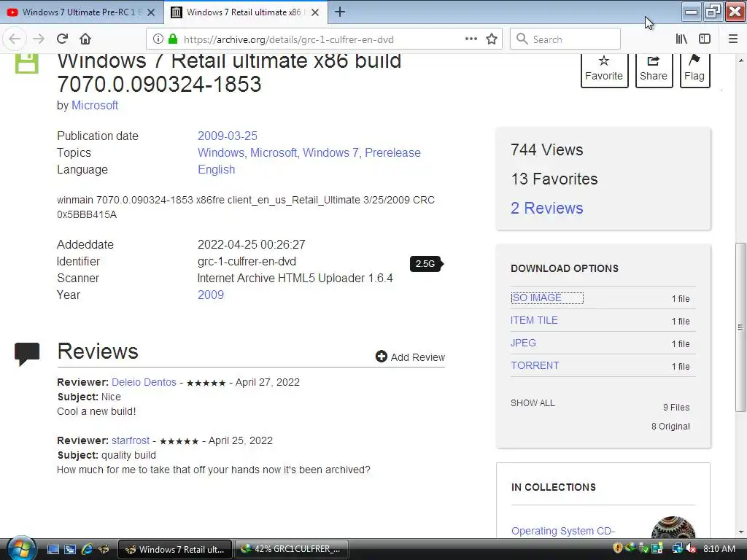This screenshot has width=747, height=560.
Task: Open the year 2009 link
Action: [x=211, y=295]
